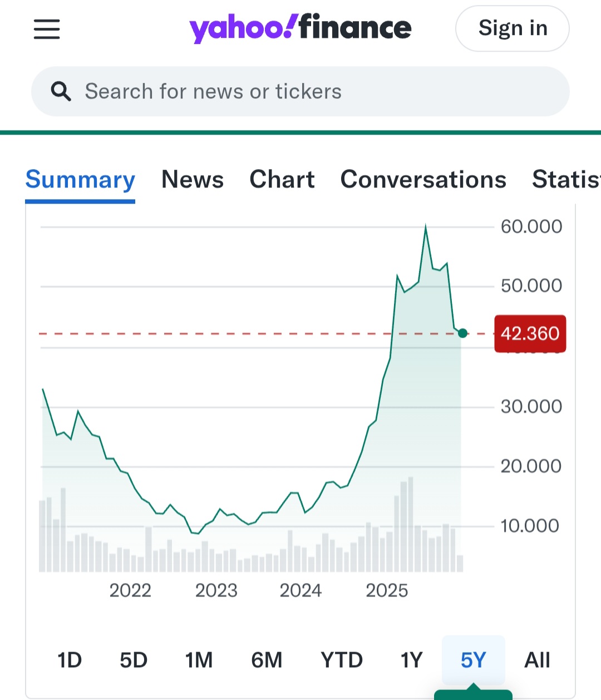Screen dimensions: 601x700
Task: Show All-time chart range
Action: click(x=537, y=660)
